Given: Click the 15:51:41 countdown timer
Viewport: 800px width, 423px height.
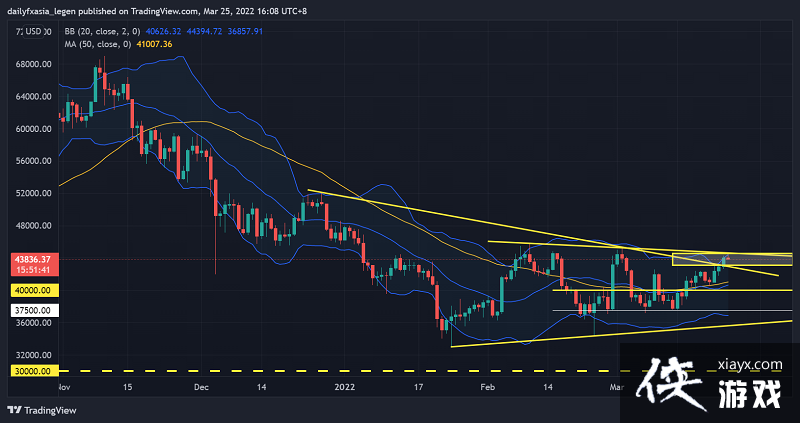Looking at the screenshot, I should tap(34, 270).
